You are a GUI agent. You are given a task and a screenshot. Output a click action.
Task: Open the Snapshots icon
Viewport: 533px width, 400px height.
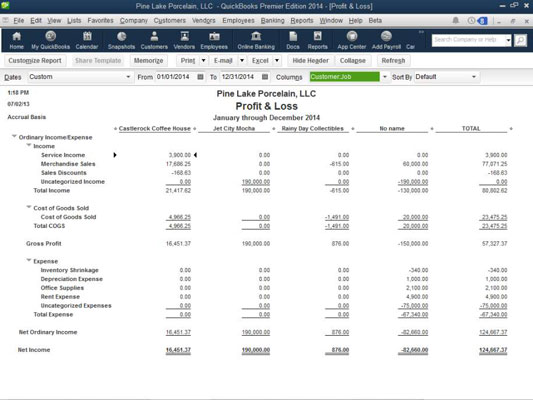121,40
